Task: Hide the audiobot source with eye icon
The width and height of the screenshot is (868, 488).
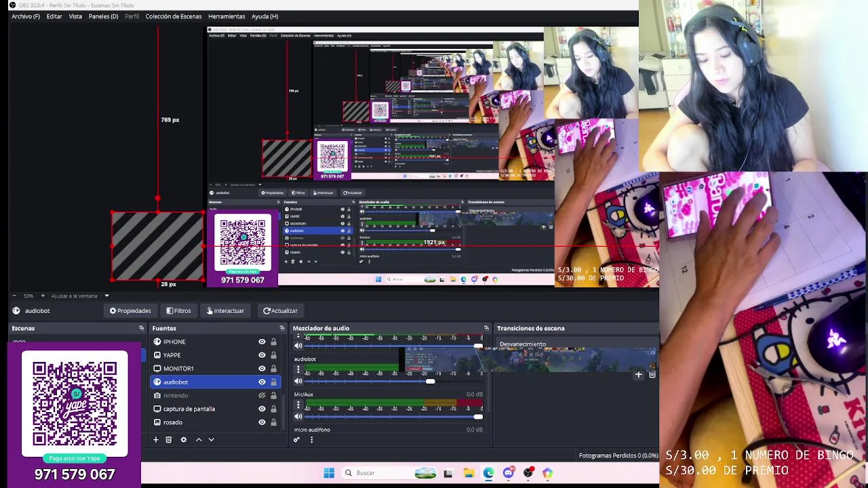Action: tap(262, 382)
